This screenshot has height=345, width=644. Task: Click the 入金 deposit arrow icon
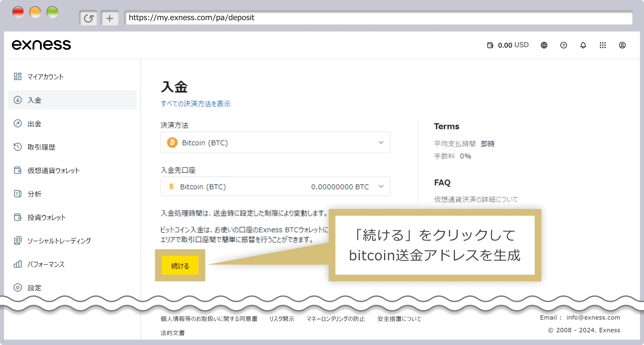(x=18, y=100)
